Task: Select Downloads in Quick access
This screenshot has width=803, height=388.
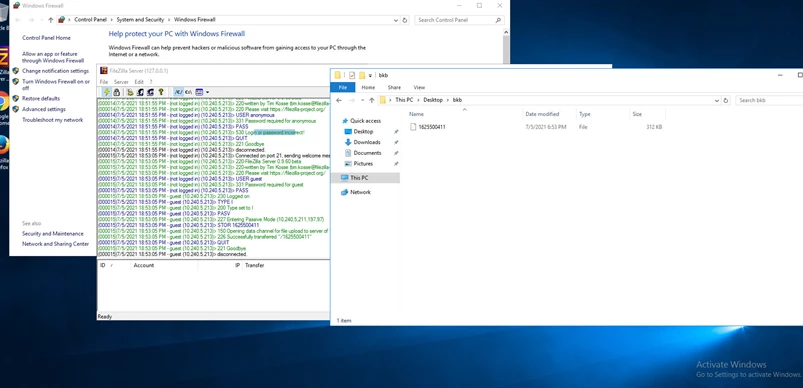Action: pyautogui.click(x=367, y=142)
